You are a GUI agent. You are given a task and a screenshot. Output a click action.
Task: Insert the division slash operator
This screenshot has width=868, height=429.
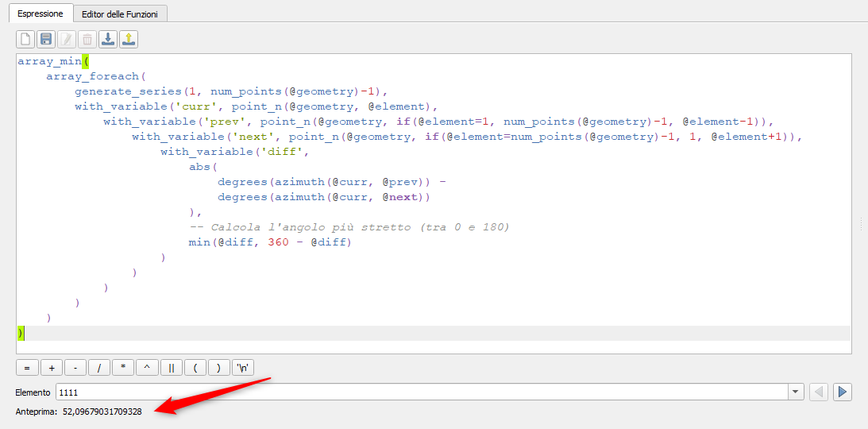point(99,368)
